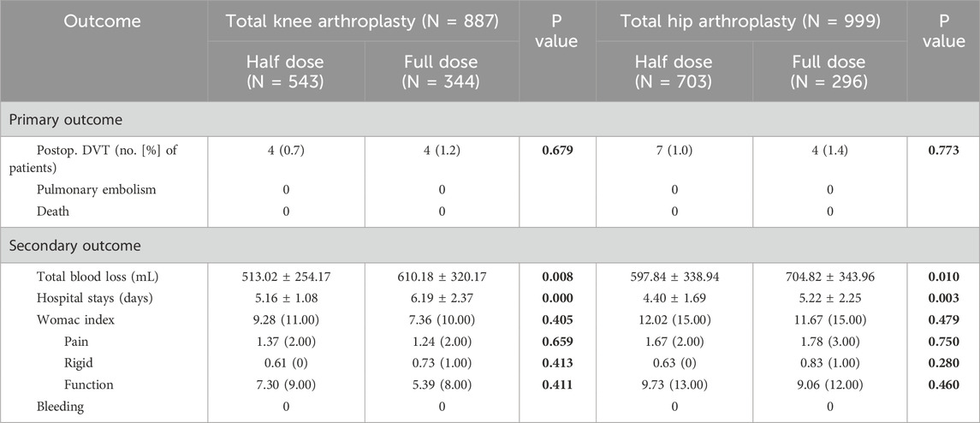Click the "6.19 ± 2.37" hospital stay value
980x423 pixels.
(442, 295)
